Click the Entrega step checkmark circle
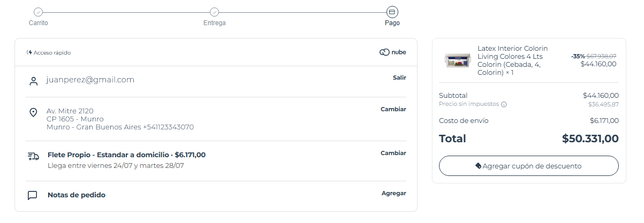This screenshot has width=644, height=223. (214, 12)
